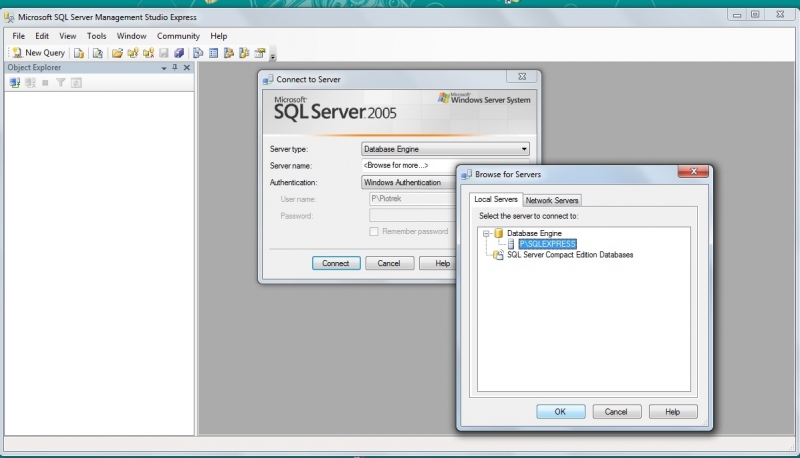Open the Template Explorer toolbar icon

244,53
